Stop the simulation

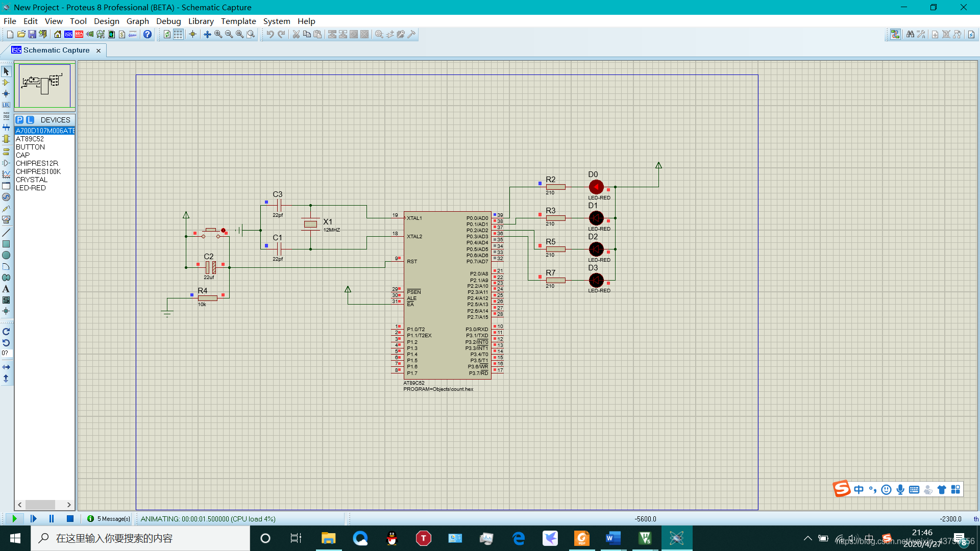pyautogui.click(x=70, y=518)
